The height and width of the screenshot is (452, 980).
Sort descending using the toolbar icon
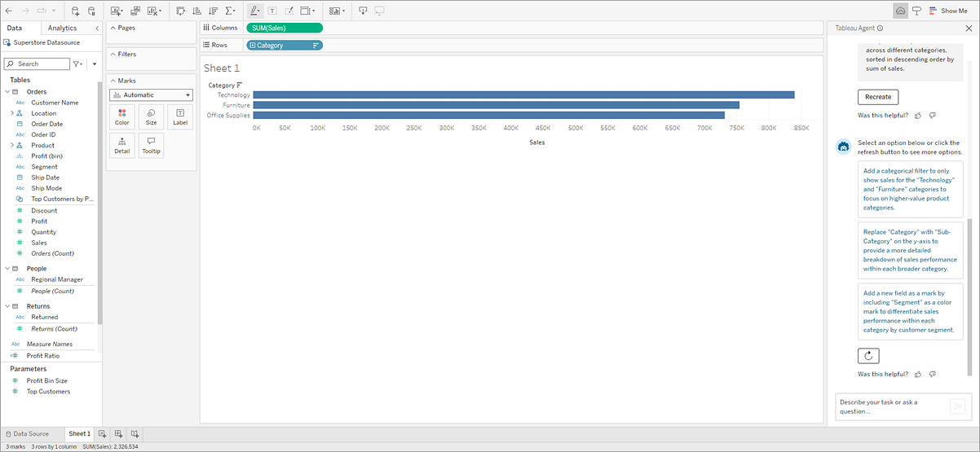[213, 11]
